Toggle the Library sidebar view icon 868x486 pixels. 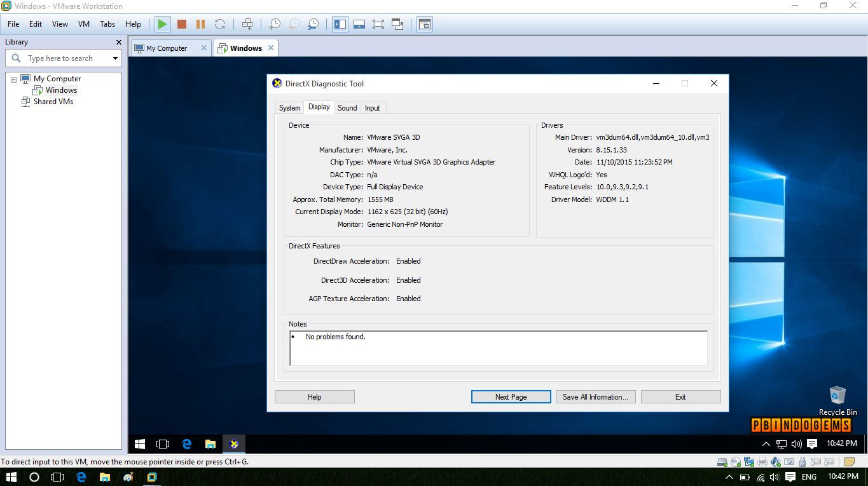[340, 24]
